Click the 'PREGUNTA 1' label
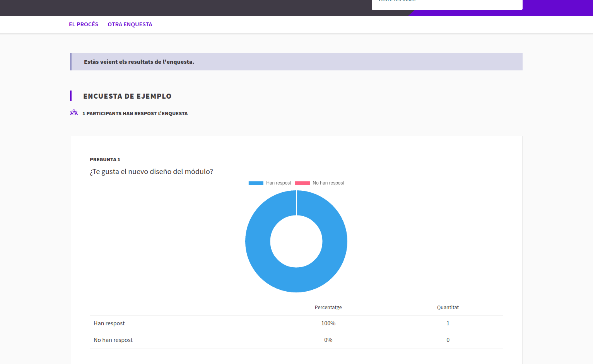The width and height of the screenshot is (593, 364). point(105,159)
